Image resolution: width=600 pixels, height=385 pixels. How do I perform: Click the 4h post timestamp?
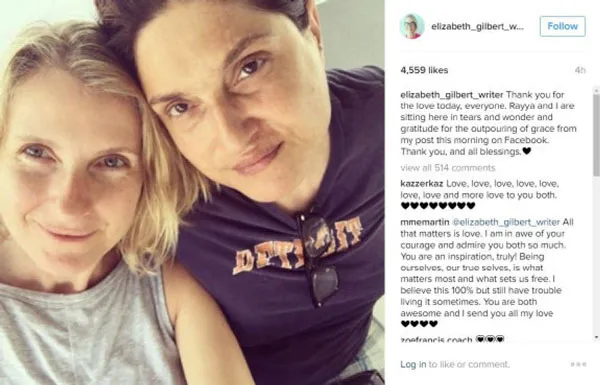[x=580, y=70]
